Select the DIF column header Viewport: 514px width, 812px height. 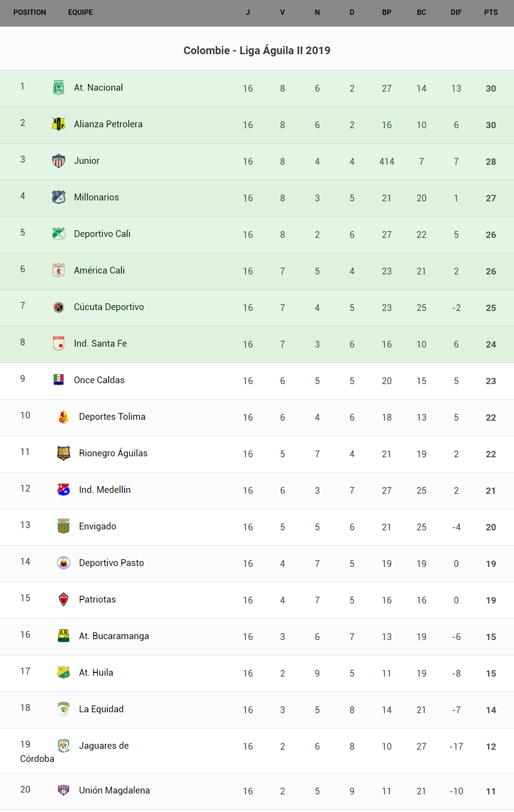coord(456,13)
